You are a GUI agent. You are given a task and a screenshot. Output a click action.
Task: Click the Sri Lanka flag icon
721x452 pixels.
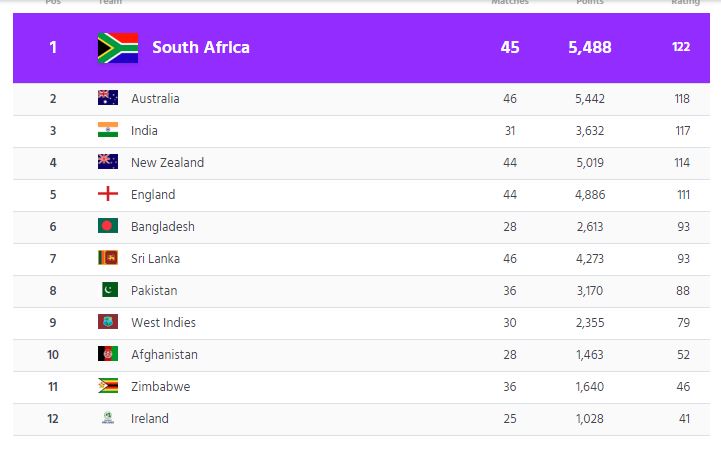(x=108, y=258)
